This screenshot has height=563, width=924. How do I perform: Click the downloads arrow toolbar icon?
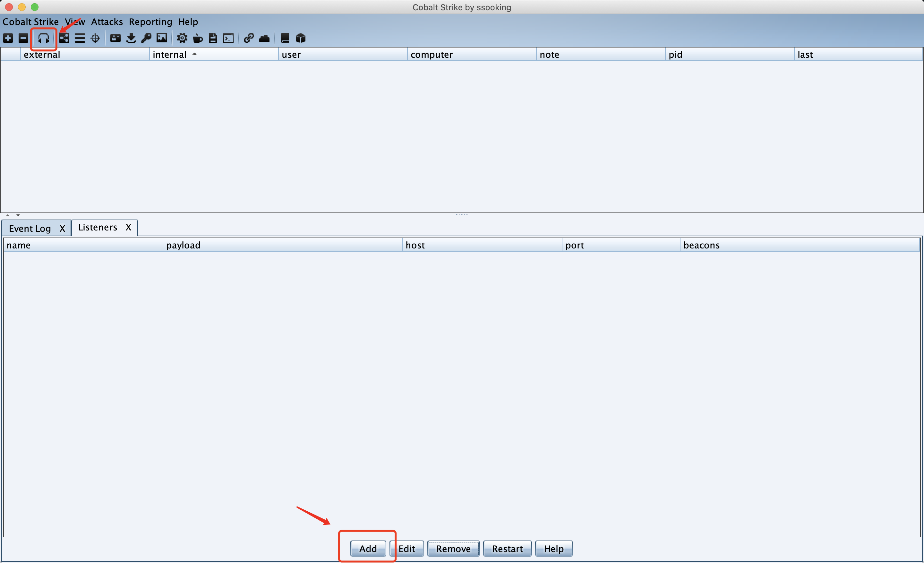coord(131,38)
